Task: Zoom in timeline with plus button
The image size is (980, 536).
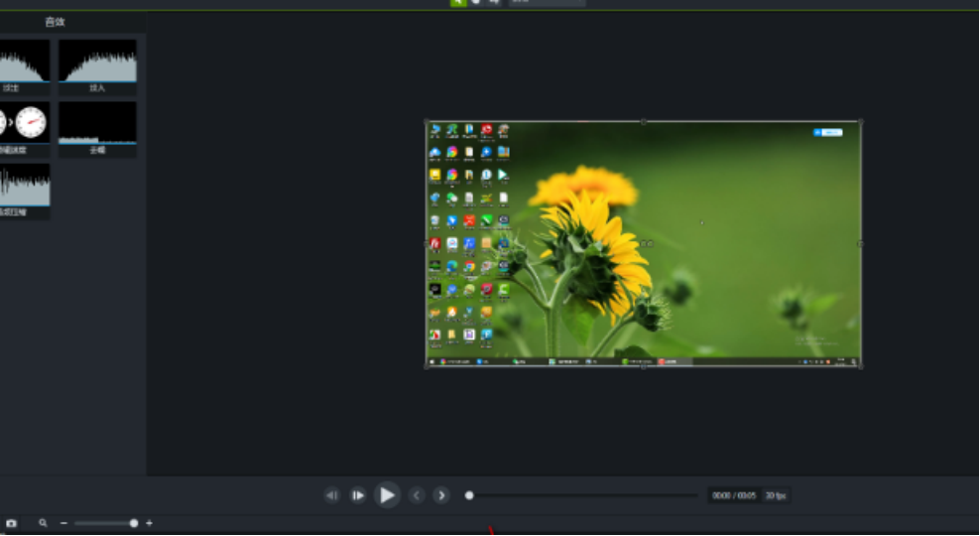Action: tap(150, 523)
